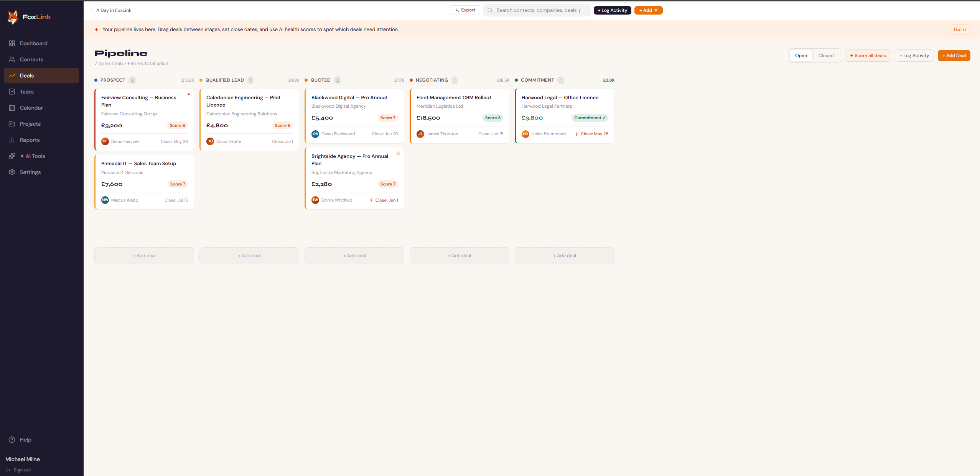The image size is (980, 476).
Task: Click Score 6 badge on Fairview Consulting card
Action: pos(177,126)
